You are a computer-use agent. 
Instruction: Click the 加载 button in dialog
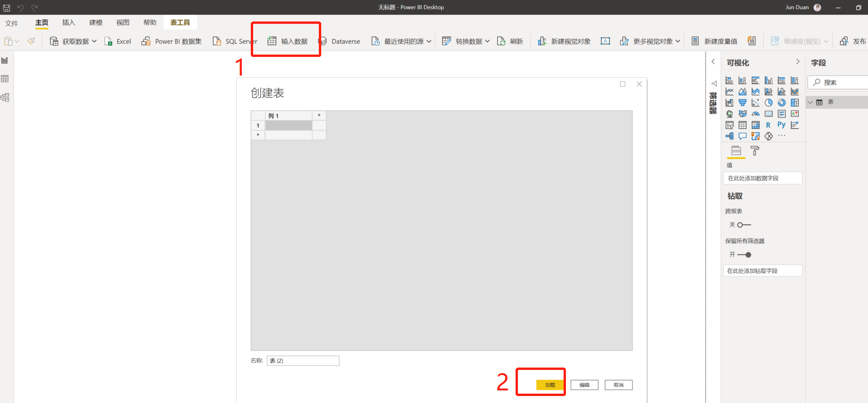550,385
